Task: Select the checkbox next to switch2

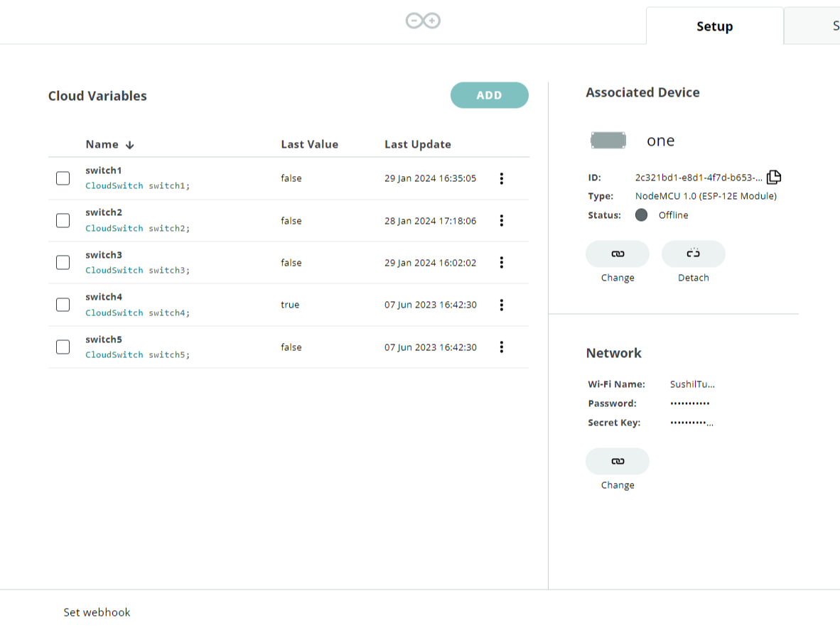Action: point(63,220)
